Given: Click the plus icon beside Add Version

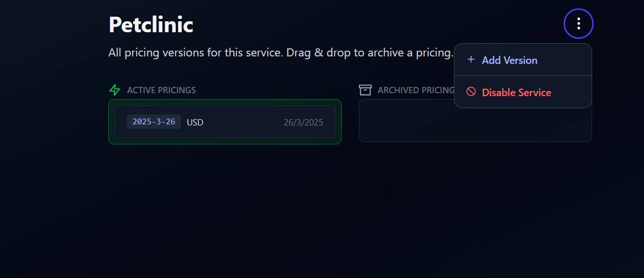Looking at the screenshot, I should click(471, 60).
